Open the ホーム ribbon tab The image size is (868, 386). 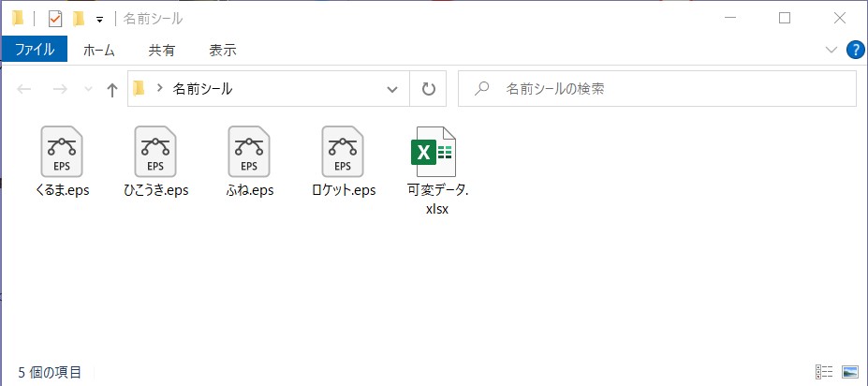tap(98, 51)
